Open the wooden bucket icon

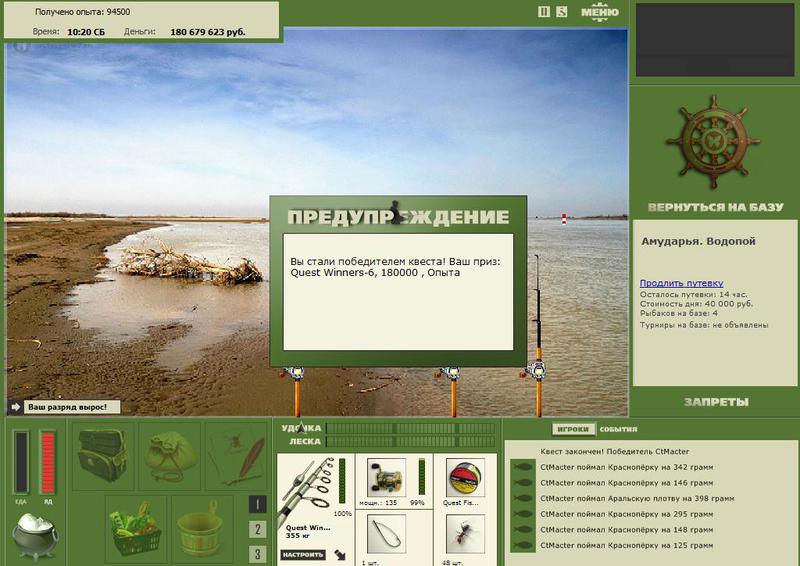(202, 528)
